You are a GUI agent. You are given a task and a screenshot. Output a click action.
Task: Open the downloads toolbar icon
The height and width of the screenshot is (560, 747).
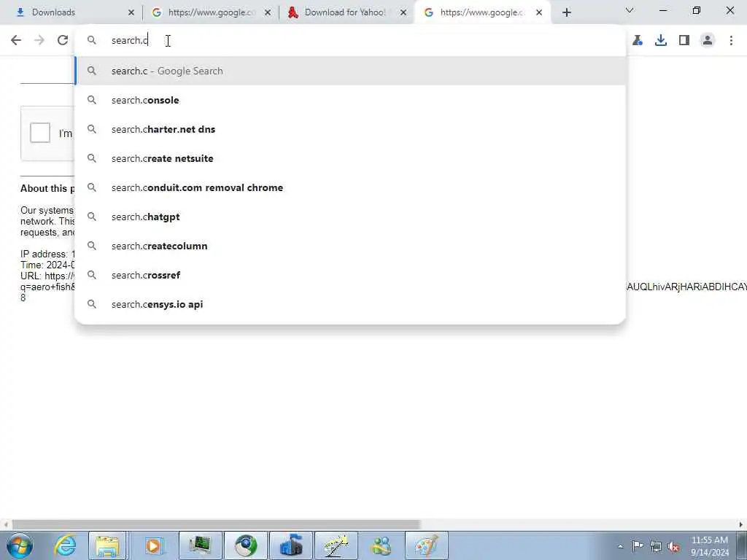(x=661, y=40)
